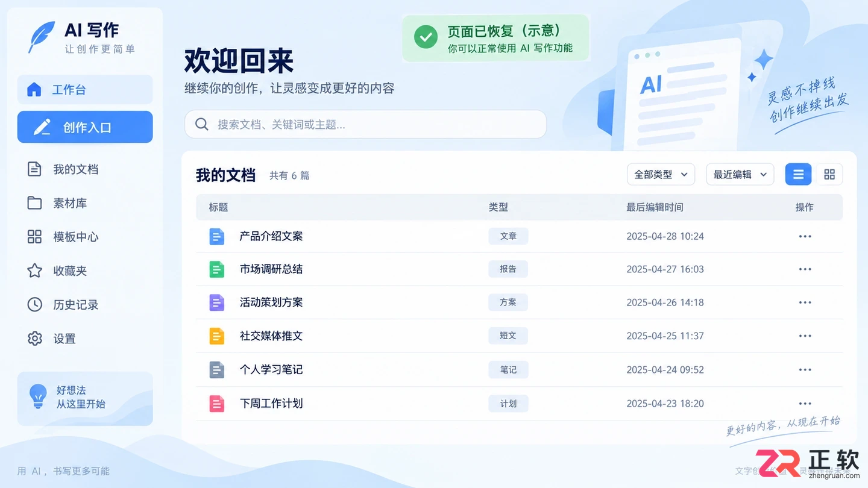Viewport: 868px width, 488px height.
Task: Click the folder icon beside 素材库
Action: 34,203
